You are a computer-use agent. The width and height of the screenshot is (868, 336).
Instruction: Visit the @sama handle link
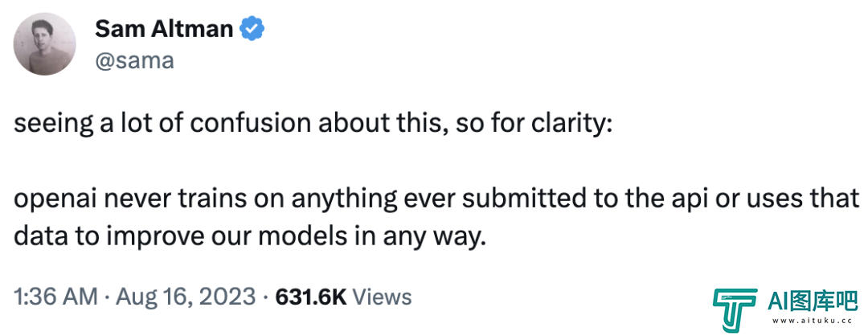[x=134, y=59]
